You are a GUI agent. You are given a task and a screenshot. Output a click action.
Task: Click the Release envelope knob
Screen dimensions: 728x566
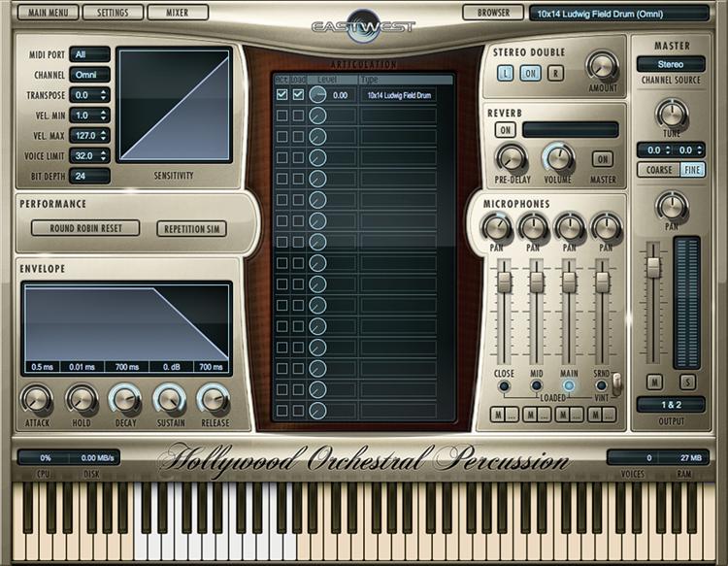[213, 398]
